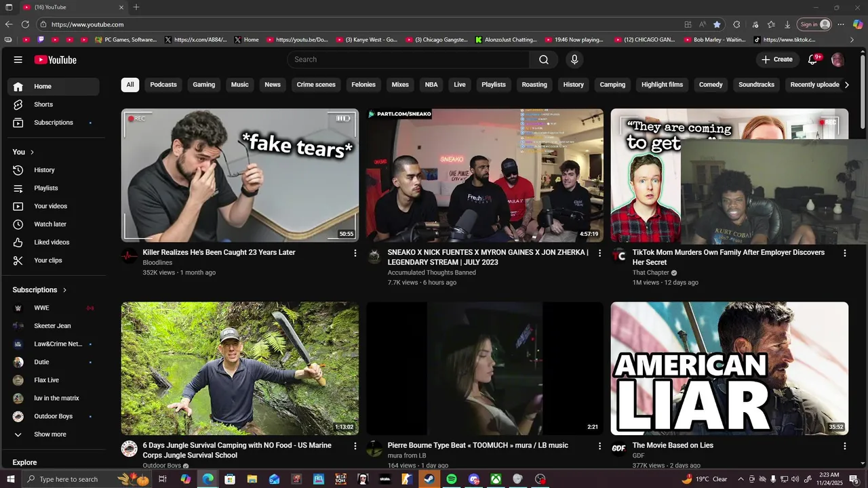The height and width of the screenshot is (488, 868).
Task: Open the jungle survival video thumbnail
Action: pyautogui.click(x=240, y=368)
